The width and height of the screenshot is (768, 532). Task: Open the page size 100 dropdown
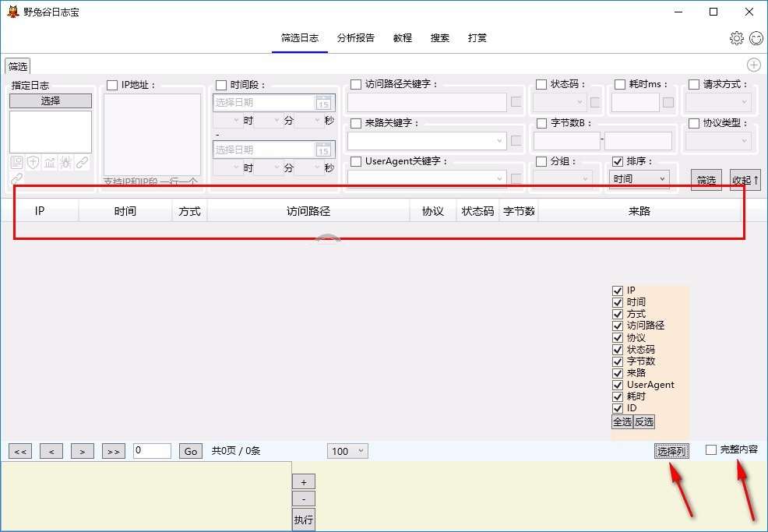tap(348, 451)
